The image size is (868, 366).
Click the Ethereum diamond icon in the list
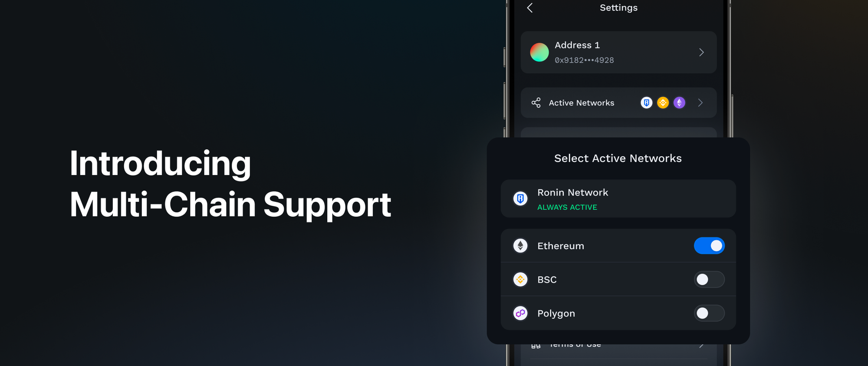tap(520, 246)
